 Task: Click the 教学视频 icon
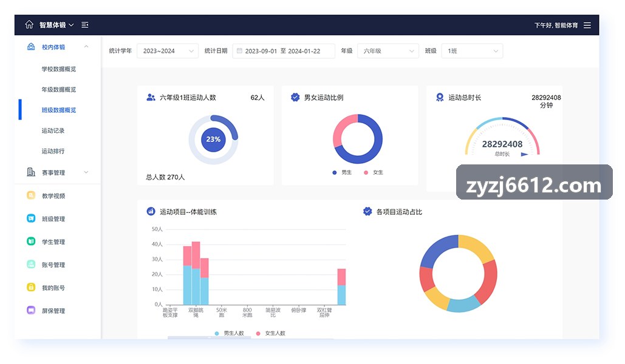[31, 195]
